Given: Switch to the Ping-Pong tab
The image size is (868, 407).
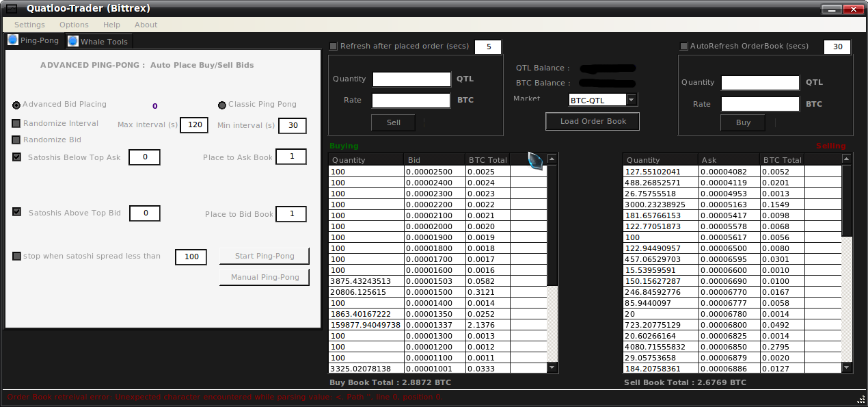Looking at the screenshot, I should click(33, 40).
